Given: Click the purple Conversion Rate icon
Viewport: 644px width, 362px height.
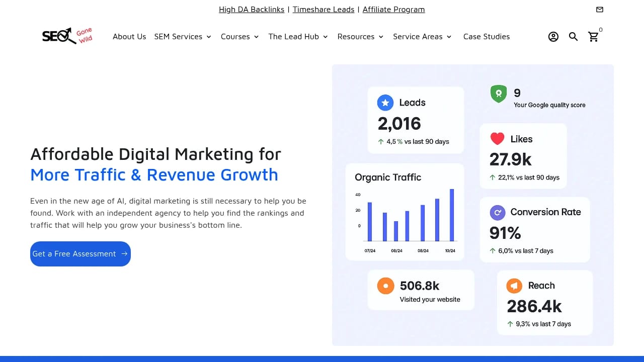Looking at the screenshot, I should [498, 212].
